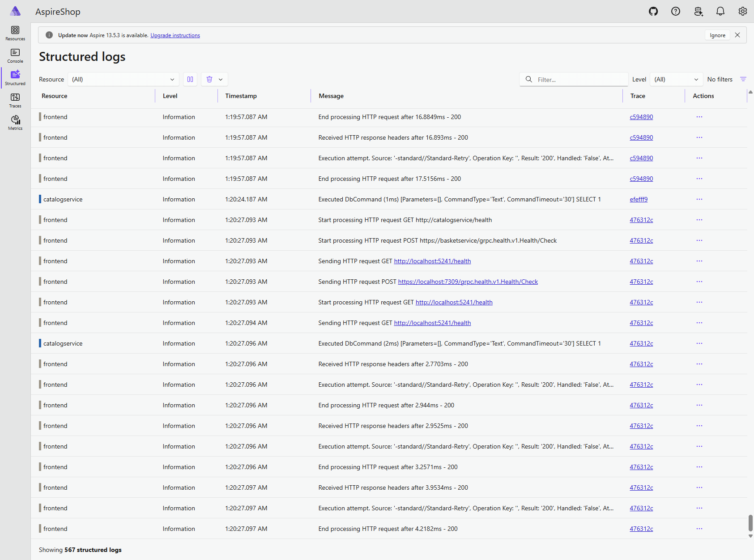Click the Ignore button on update banner
This screenshot has width=754, height=560.
click(x=717, y=35)
